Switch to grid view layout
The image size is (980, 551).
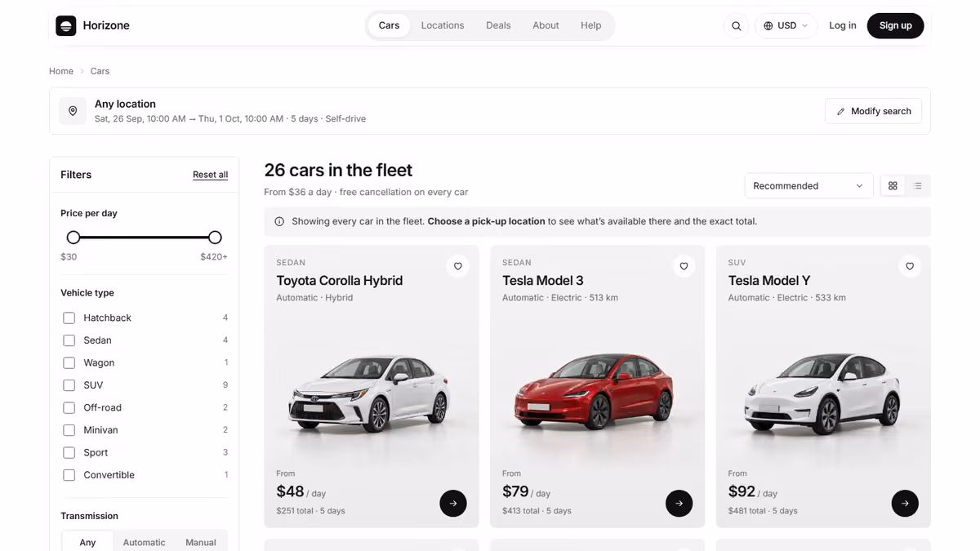(x=893, y=186)
